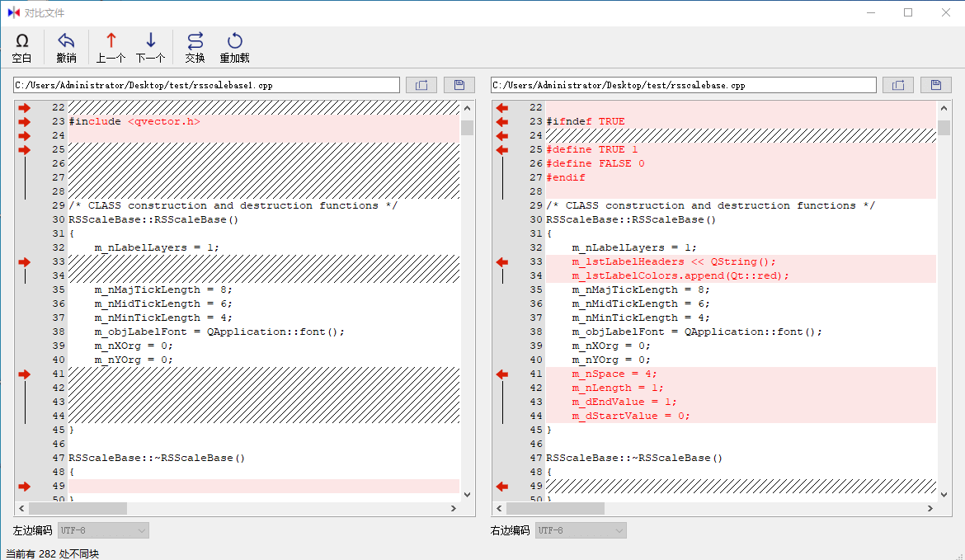Expand the 左边编码 encoding dropdown
This screenshot has width=965, height=560.
coord(103,530)
